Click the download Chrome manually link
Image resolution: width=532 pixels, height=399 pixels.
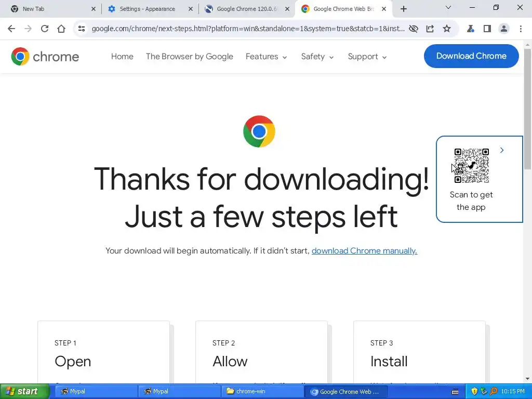pyautogui.click(x=364, y=251)
